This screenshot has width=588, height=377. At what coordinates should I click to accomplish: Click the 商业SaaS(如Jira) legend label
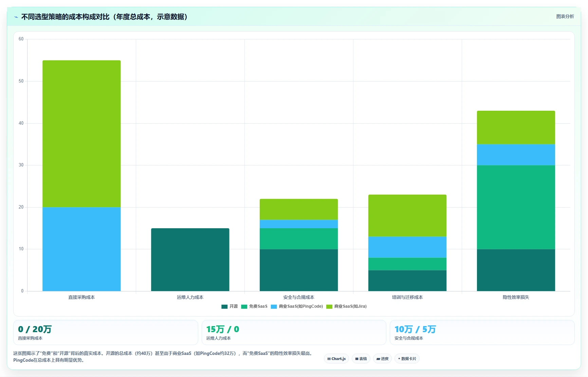pyautogui.click(x=350, y=306)
